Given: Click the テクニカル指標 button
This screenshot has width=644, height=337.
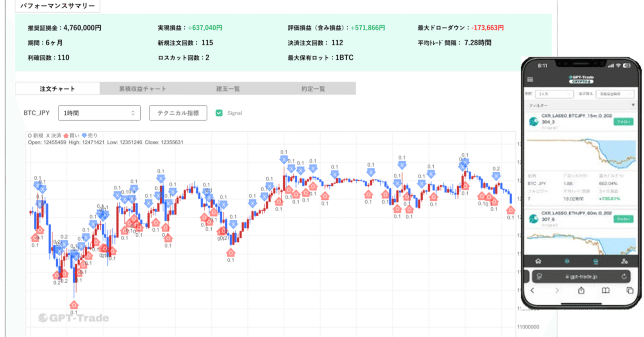Looking at the screenshot, I should pyautogui.click(x=178, y=113).
